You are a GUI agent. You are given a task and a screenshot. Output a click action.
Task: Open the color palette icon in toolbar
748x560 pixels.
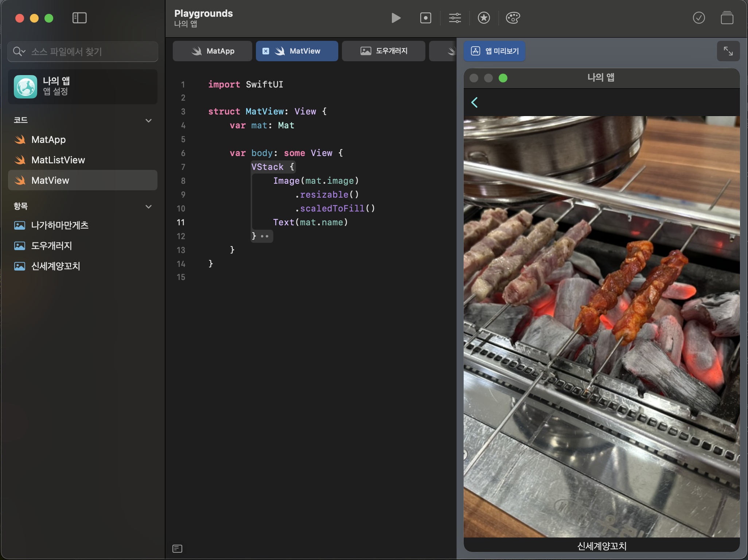pos(513,18)
